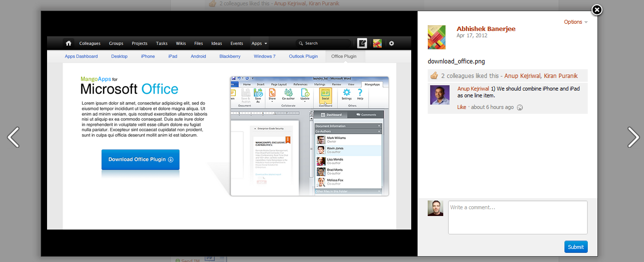644x262 pixels.
Task: Open the Wikis menu item
Action: [x=180, y=44]
